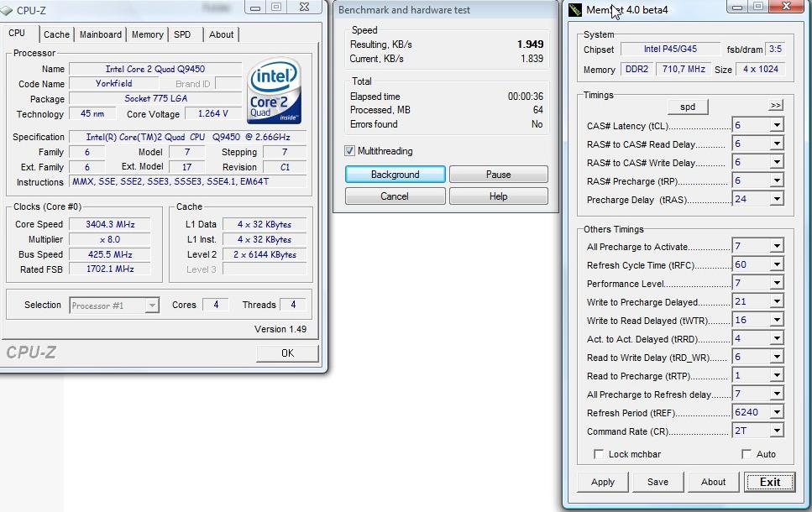Click the Bus Speed value 425.5 MHz

coord(110,254)
